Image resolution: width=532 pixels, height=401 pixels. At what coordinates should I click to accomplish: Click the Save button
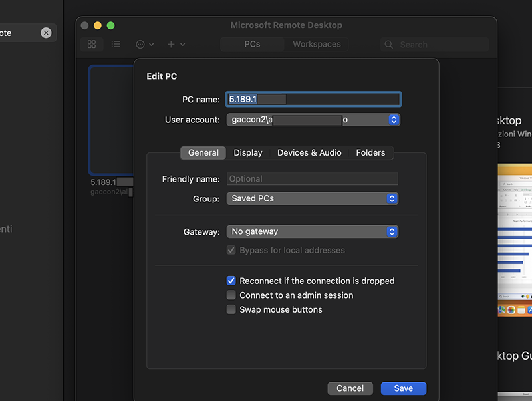(403, 388)
